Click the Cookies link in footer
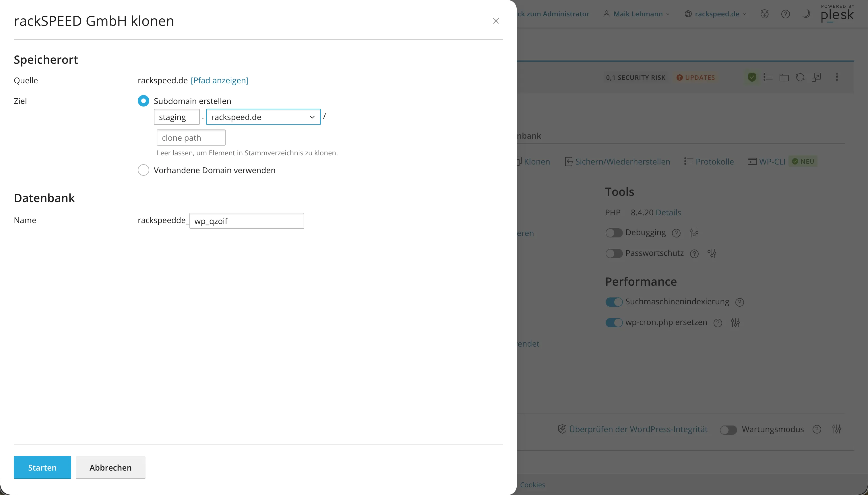The width and height of the screenshot is (868, 495). (x=532, y=485)
